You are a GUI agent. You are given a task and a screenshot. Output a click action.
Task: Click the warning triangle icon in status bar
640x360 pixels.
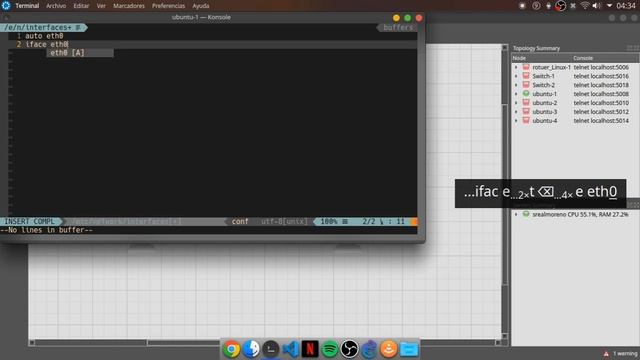(x=606, y=353)
